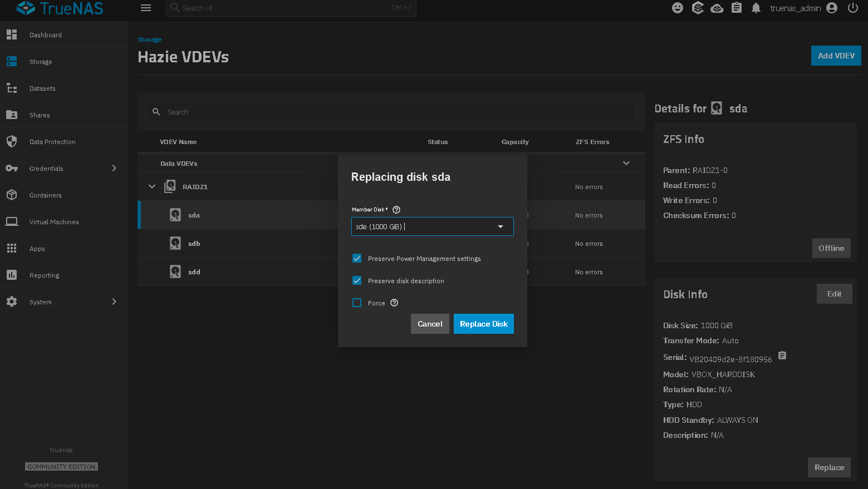Click the COMMUNITY EDITION badge
The width and height of the screenshot is (868, 489).
61,467
